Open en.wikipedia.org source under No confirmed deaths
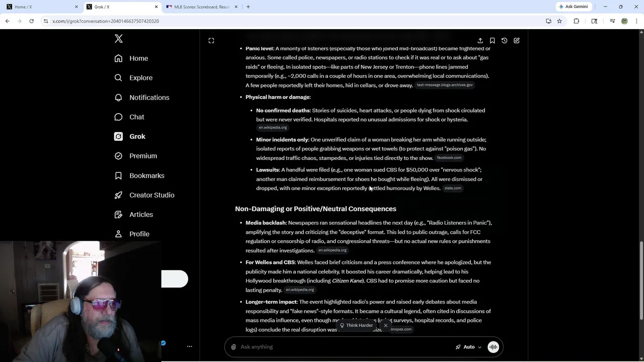Viewport: 644px width, 362px height. point(273,128)
